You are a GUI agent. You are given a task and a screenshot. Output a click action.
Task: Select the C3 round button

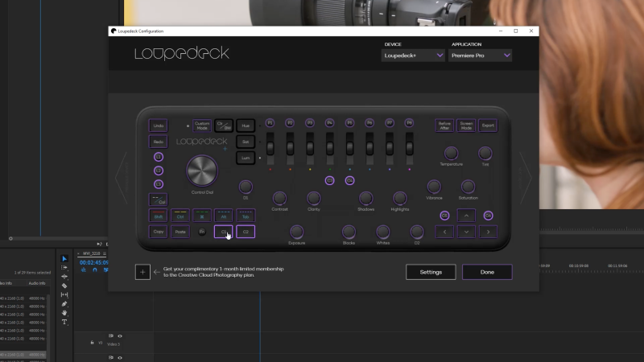pos(329,180)
